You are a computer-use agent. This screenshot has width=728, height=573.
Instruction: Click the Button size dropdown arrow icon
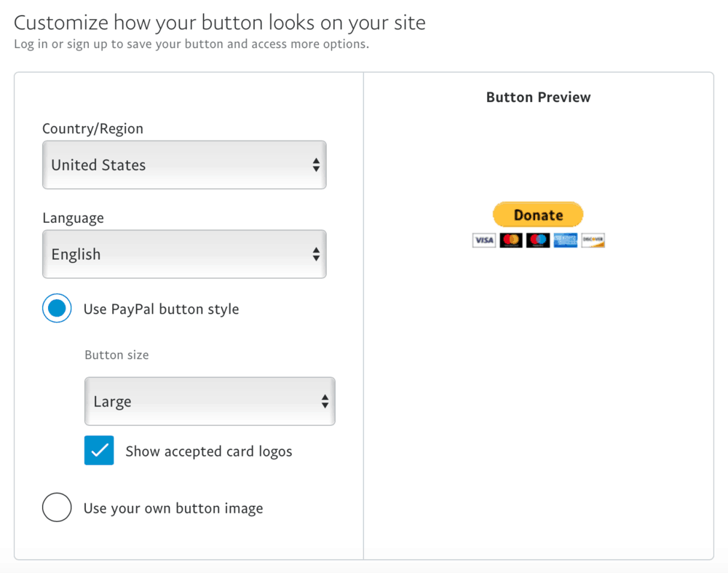click(x=326, y=401)
